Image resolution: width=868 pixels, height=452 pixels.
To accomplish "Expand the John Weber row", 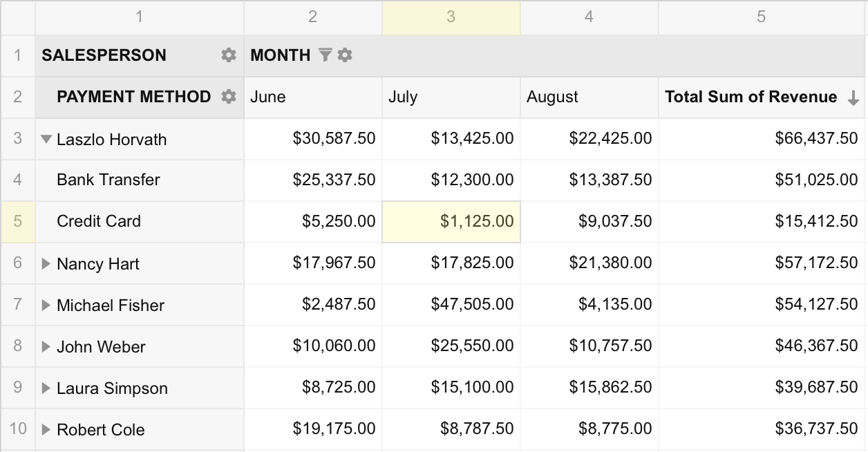I will coord(46,346).
